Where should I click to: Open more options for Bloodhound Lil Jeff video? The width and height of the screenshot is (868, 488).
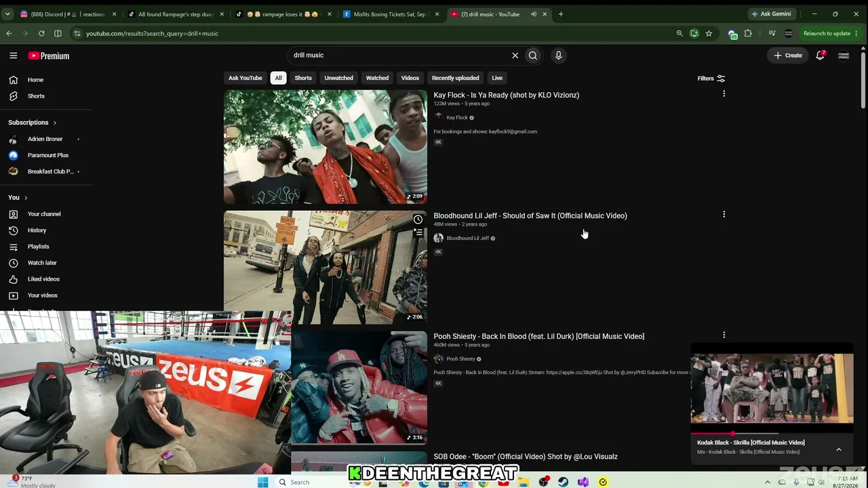pos(724,215)
